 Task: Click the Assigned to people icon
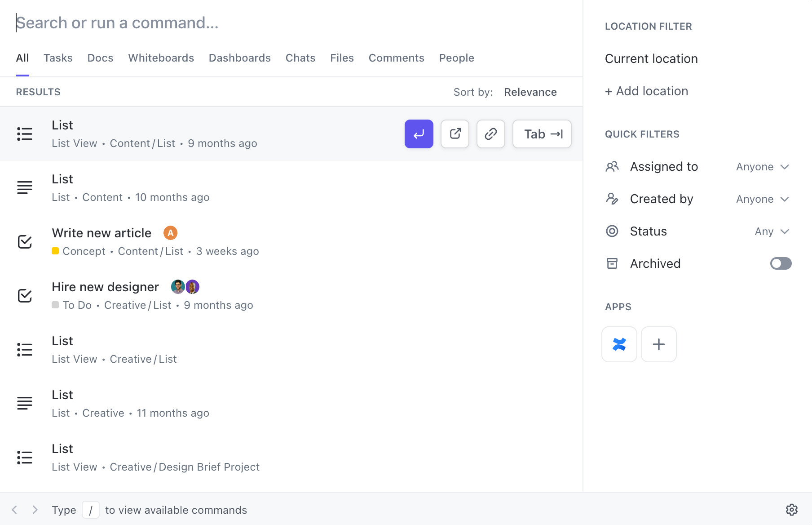(x=612, y=166)
